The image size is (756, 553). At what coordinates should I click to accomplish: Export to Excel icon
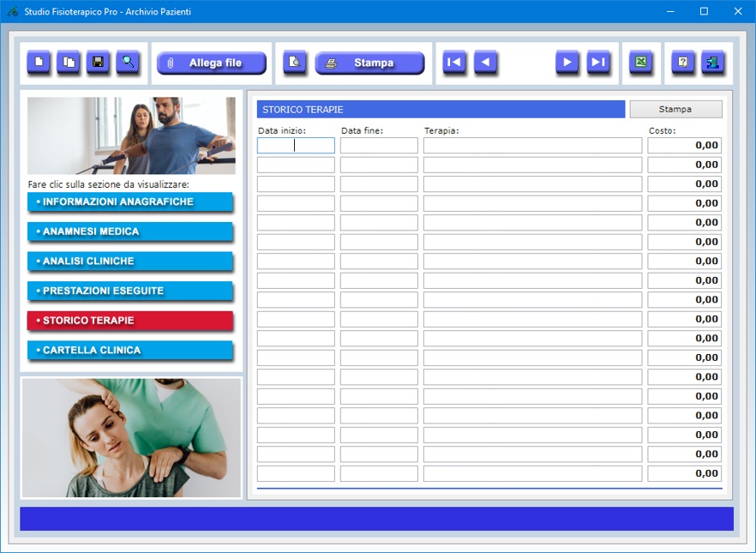(x=641, y=63)
